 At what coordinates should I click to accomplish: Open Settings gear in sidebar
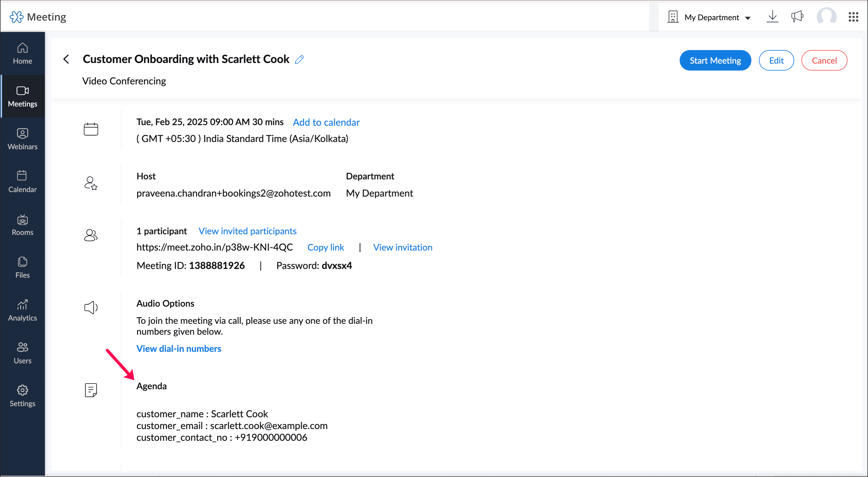tap(22, 396)
